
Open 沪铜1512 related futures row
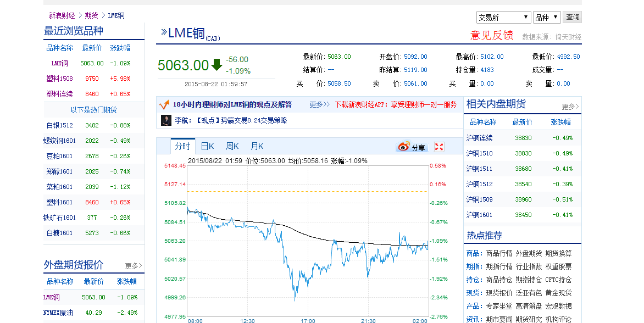[x=479, y=184]
